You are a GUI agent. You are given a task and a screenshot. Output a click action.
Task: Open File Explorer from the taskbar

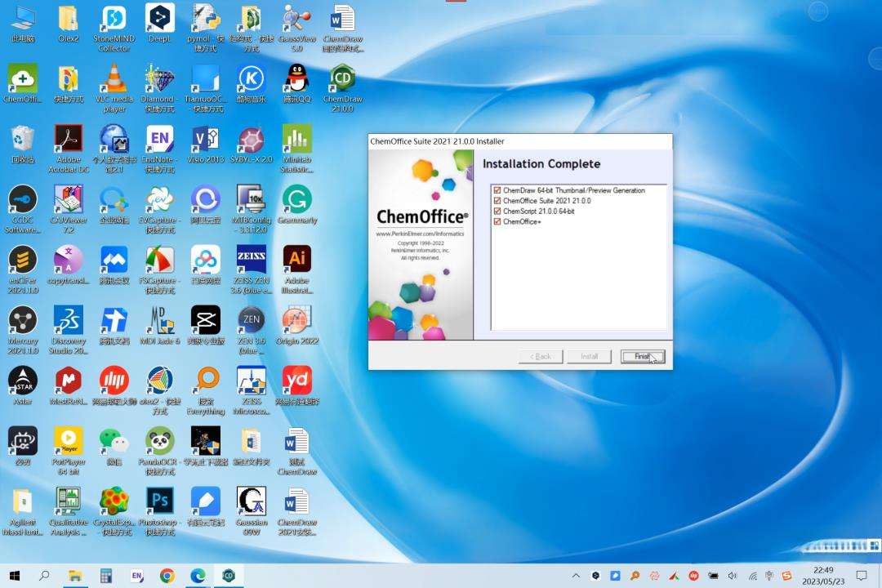75,576
